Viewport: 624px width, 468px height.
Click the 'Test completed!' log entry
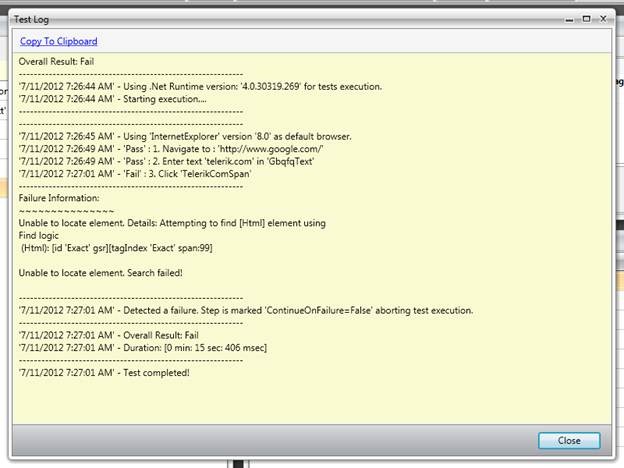[x=104, y=372]
